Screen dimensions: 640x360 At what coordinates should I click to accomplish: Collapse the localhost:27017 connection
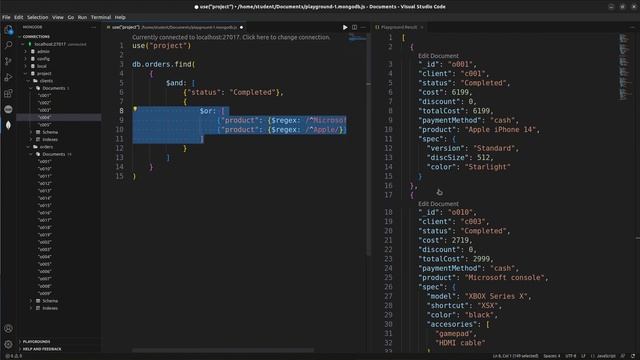click(23, 44)
